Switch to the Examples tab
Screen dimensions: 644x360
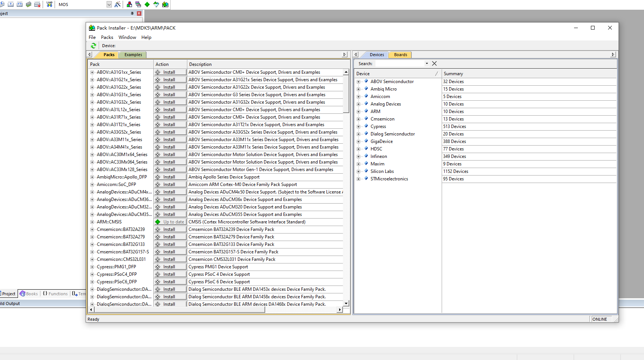coord(133,55)
